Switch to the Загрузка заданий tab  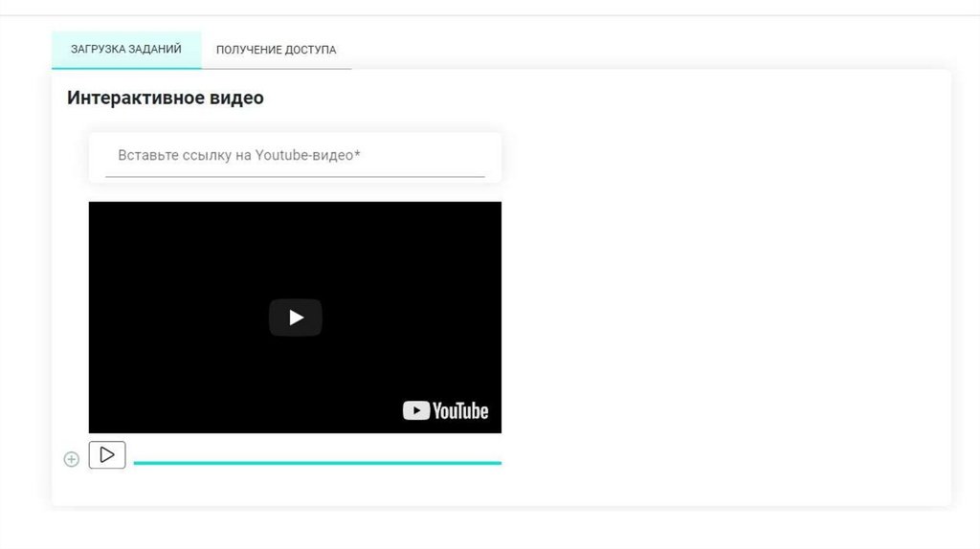pyautogui.click(x=126, y=50)
